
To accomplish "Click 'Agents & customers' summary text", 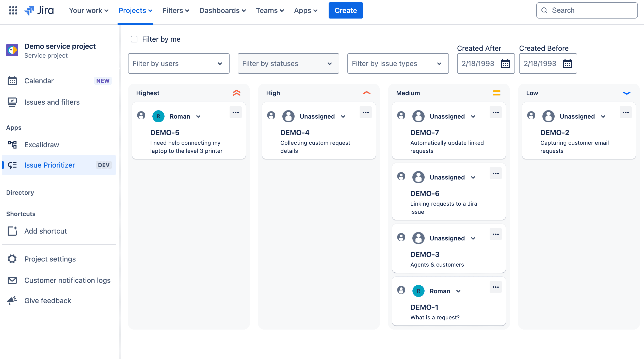I will click(437, 265).
